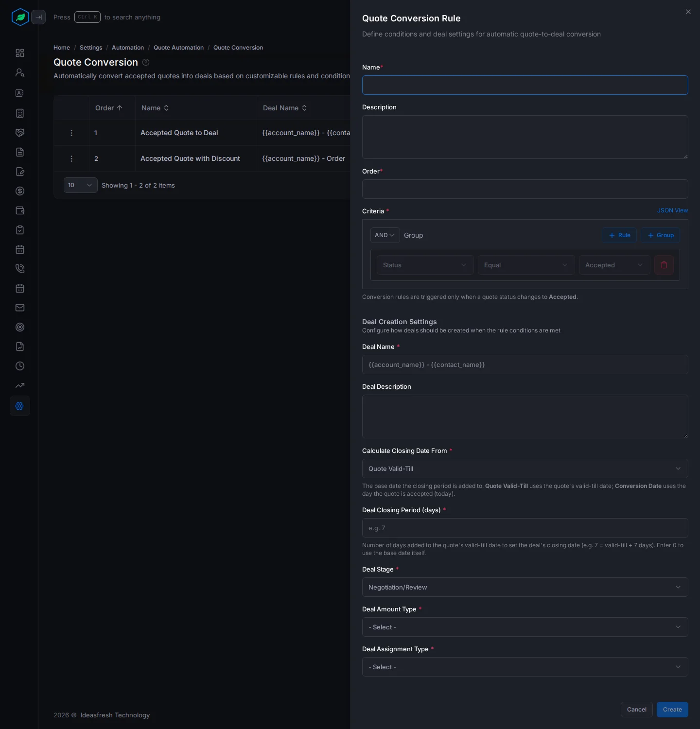Screen dimensions: 700x729
Task: Open the user search icon in the sidebar
Action: coord(20,72)
